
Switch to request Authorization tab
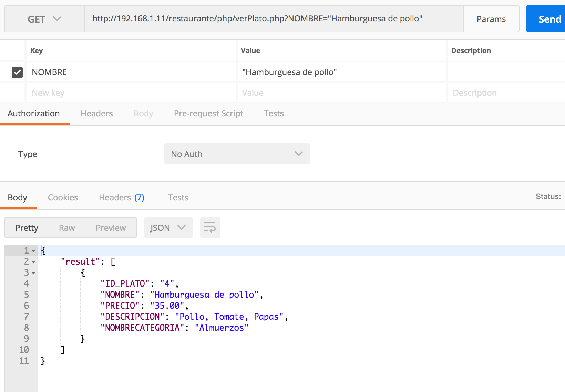(x=34, y=114)
